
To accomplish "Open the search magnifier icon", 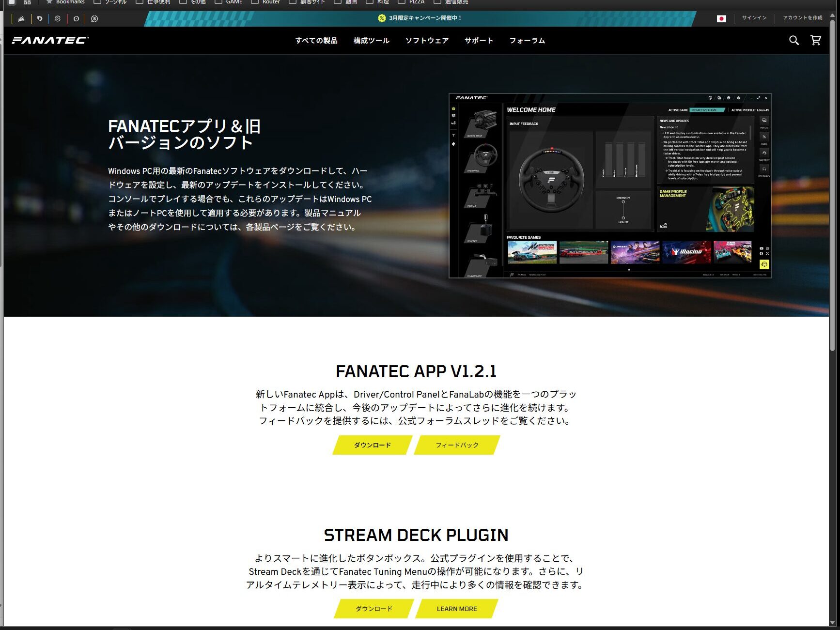I will (793, 41).
